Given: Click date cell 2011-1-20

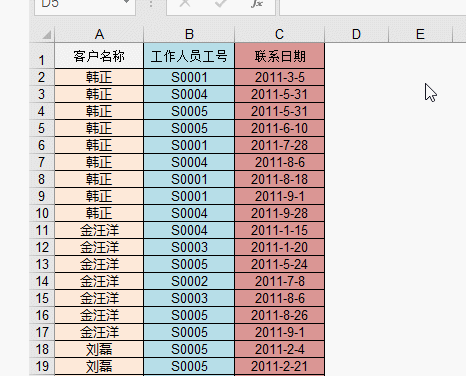Looking at the screenshot, I should (279, 247).
